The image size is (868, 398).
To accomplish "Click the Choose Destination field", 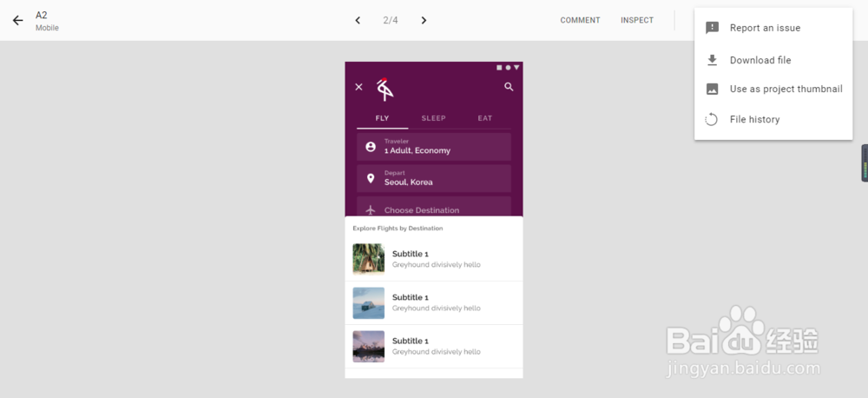I will [x=433, y=207].
